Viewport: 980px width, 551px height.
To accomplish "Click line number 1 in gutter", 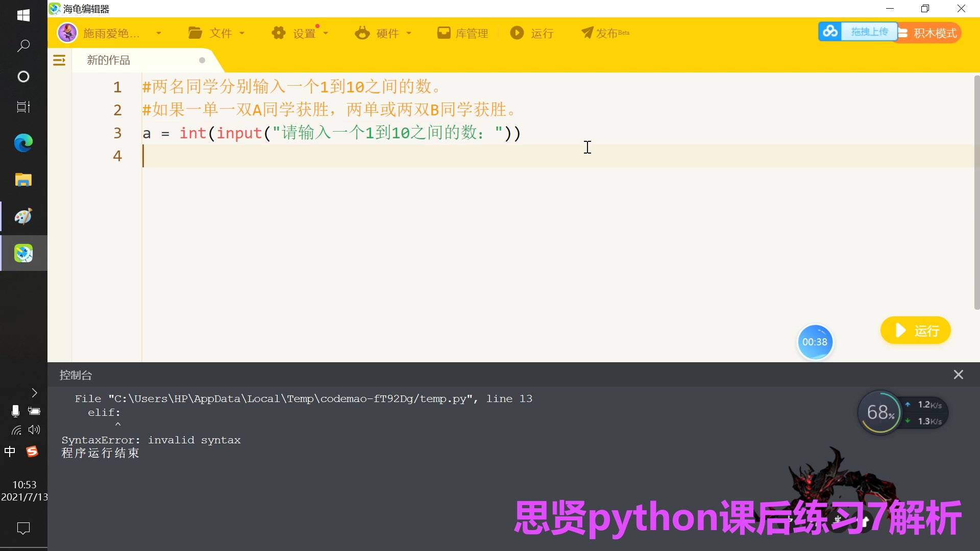I will tap(117, 87).
